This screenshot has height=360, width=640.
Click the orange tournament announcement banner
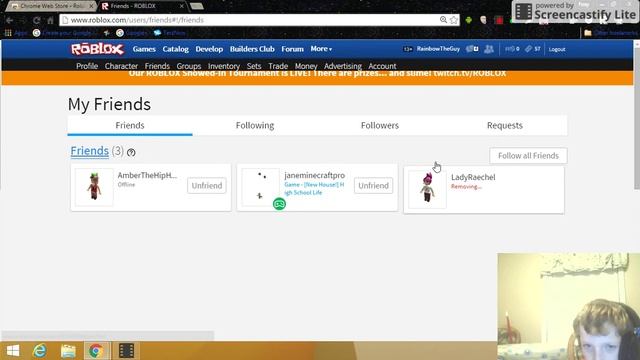click(317, 77)
